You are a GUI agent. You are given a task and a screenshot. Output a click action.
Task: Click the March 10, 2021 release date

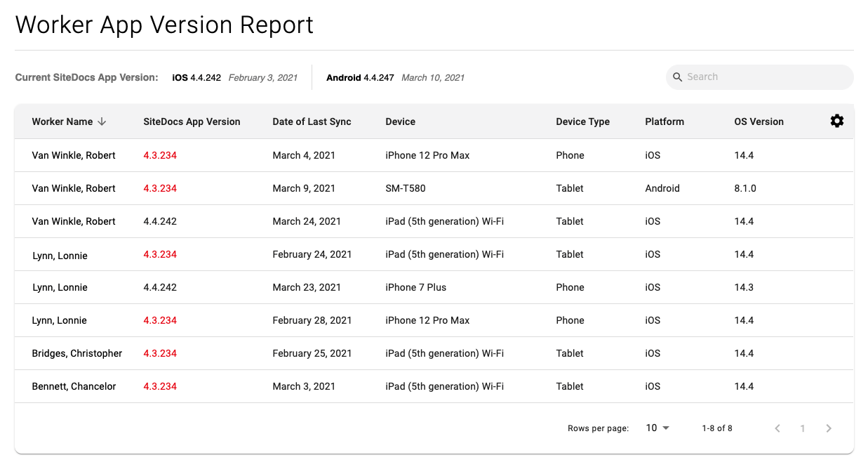(433, 78)
